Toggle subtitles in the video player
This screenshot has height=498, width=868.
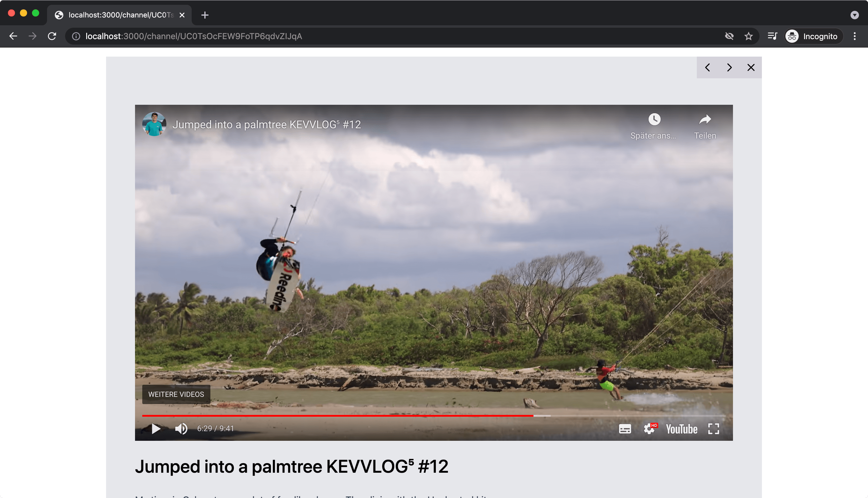[625, 429]
